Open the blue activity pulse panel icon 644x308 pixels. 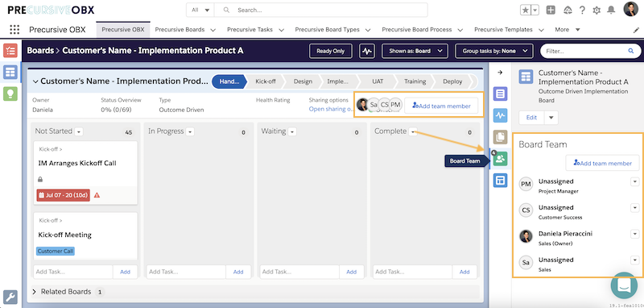pyautogui.click(x=500, y=115)
